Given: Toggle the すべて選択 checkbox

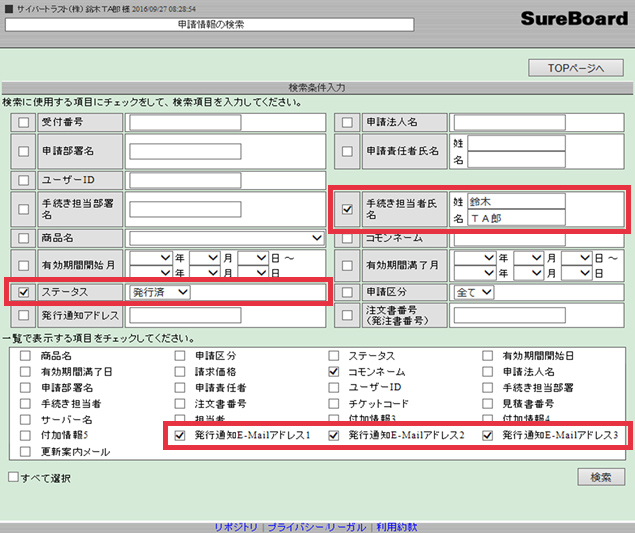Looking at the screenshot, I should point(13,477).
